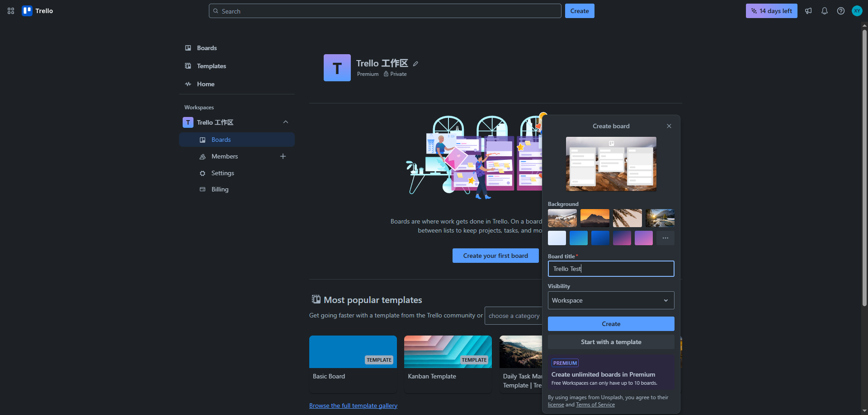
Task: Click the header Create button
Action: 580,11
